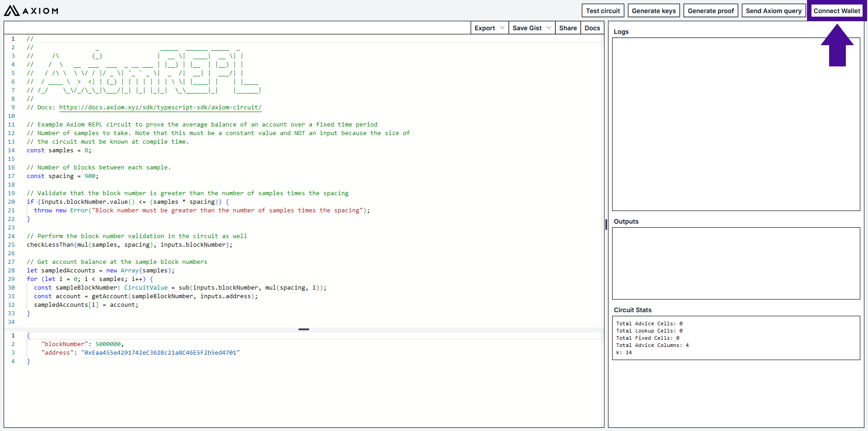Follow the docs.axiom.xyz link in code
The width and height of the screenshot is (868, 431).
coord(160,108)
